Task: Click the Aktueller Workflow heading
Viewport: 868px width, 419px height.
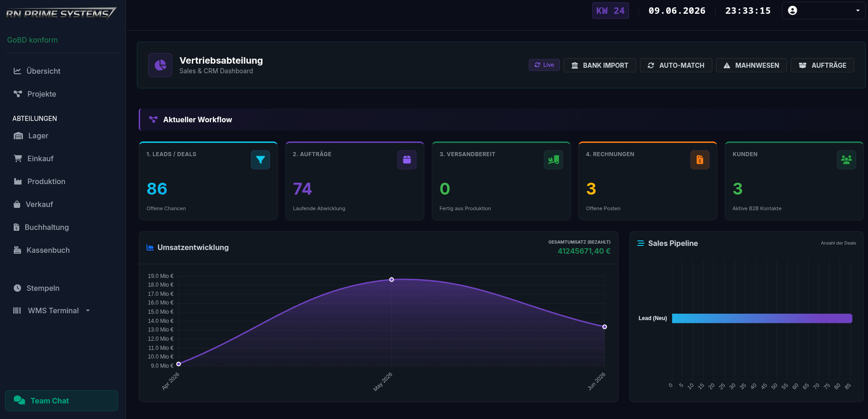Action: coord(198,120)
